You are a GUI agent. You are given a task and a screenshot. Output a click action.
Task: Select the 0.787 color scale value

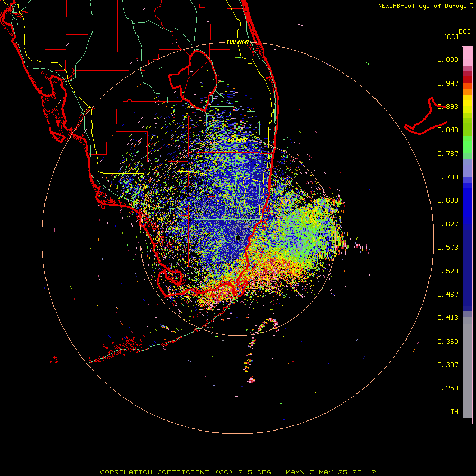click(x=448, y=153)
